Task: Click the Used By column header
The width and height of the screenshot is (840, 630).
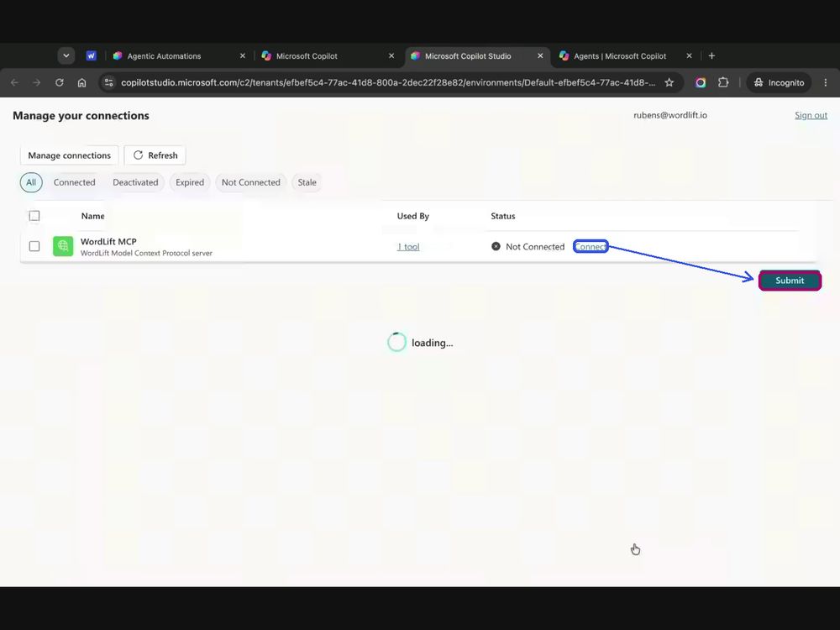Action: 413,216
